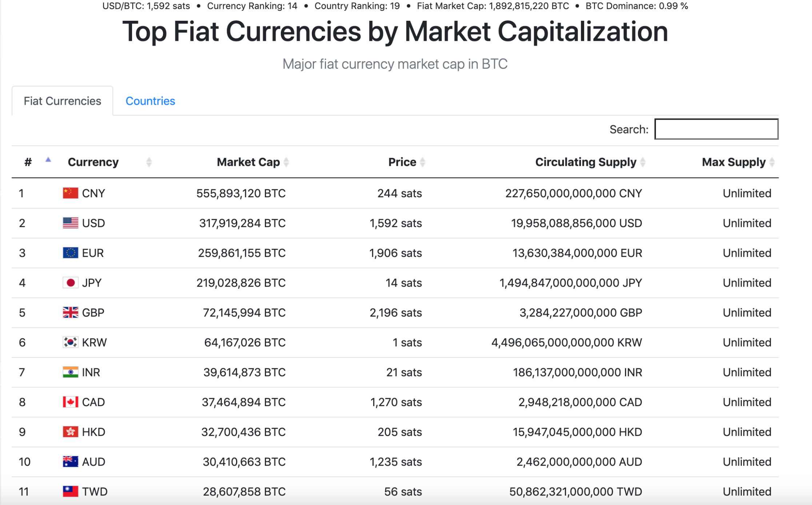812x505 pixels.
Task: Sort table by Currency column header
Action: (109, 162)
